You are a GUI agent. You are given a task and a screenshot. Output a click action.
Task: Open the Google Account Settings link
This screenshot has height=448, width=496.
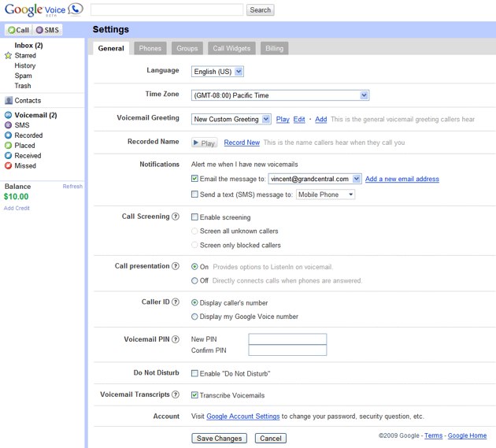242,416
